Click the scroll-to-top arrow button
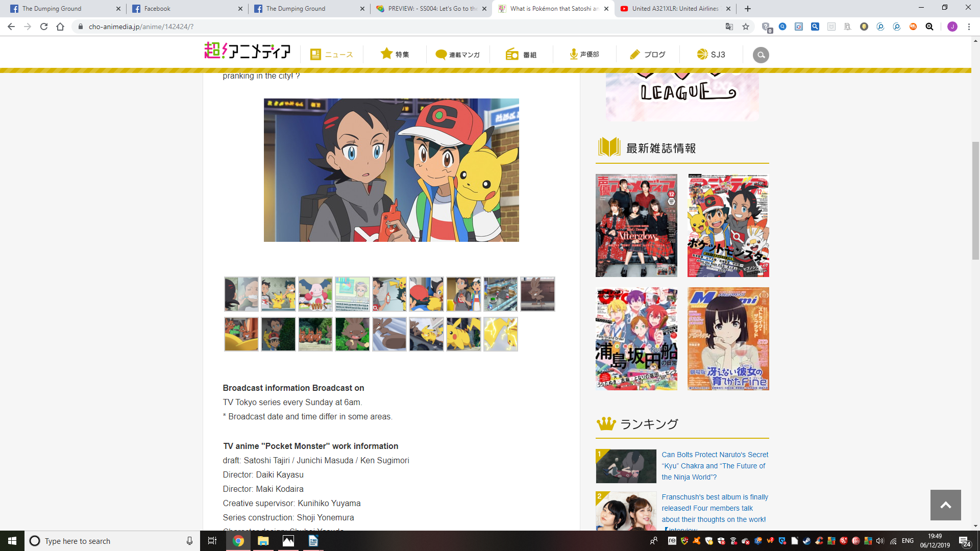This screenshot has height=551, width=980. tap(945, 505)
